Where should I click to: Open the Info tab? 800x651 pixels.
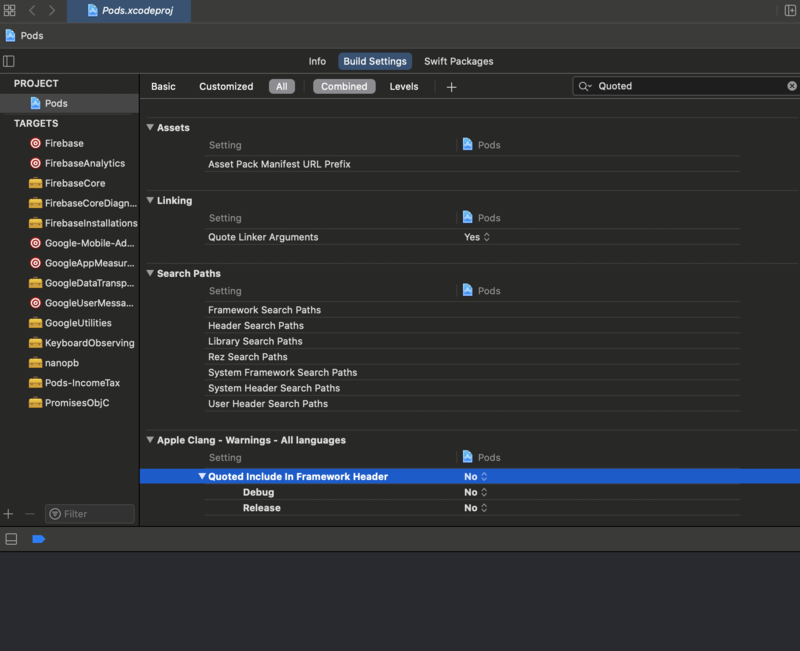point(317,61)
